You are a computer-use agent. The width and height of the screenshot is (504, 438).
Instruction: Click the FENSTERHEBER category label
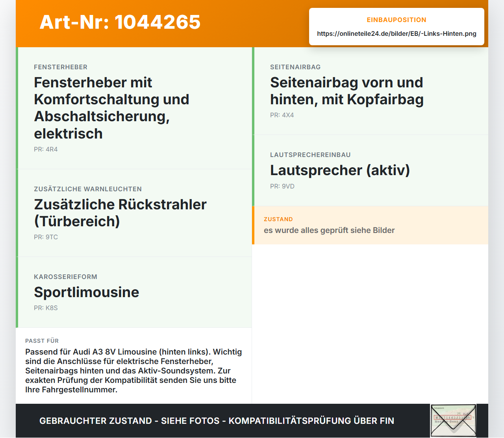(61, 67)
